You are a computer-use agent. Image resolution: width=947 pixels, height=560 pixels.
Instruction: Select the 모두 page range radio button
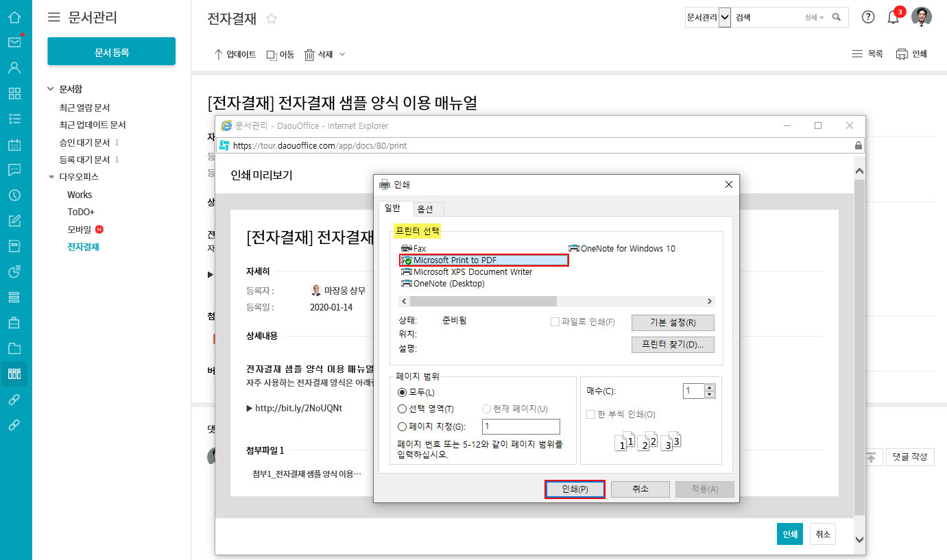[403, 393]
